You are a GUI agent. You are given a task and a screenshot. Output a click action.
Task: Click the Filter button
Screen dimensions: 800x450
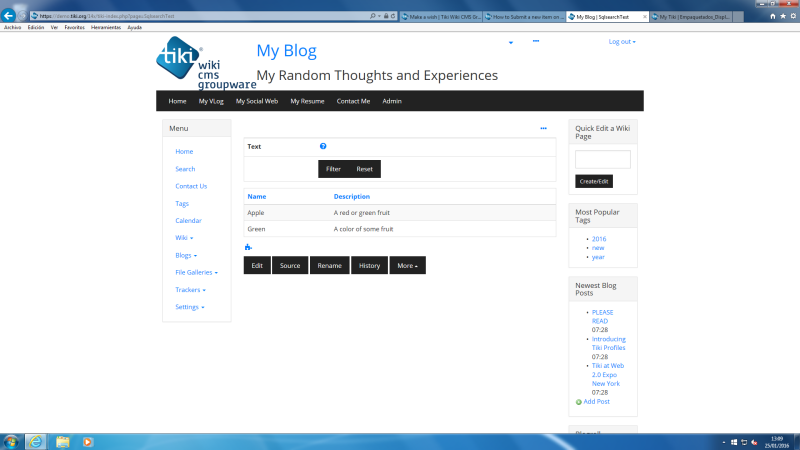[333, 169]
